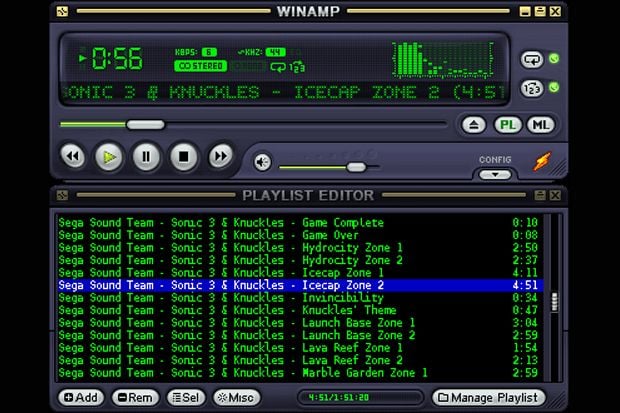The image size is (620, 413).
Task: Select the highlighted Icecap Zone 2 track
Action: tap(301, 285)
